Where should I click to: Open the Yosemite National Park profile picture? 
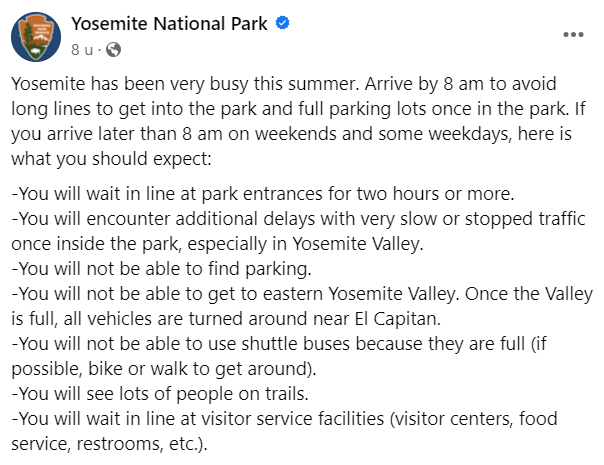(36, 37)
